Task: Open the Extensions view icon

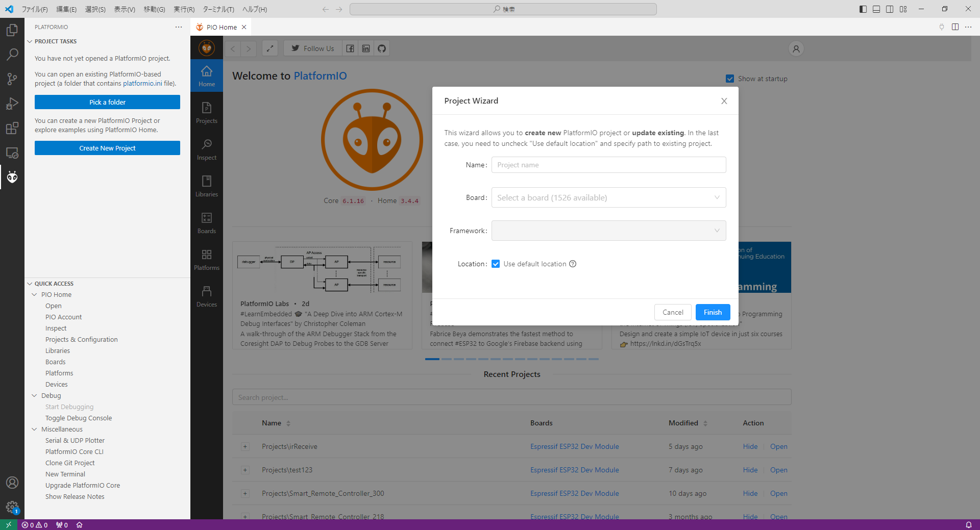Action: tap(12, 128)
